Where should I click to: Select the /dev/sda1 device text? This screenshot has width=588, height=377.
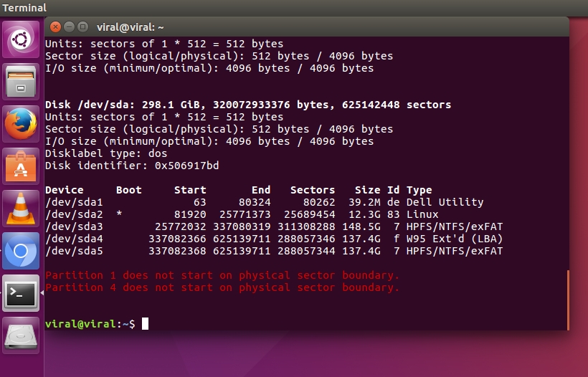[74, 202]
